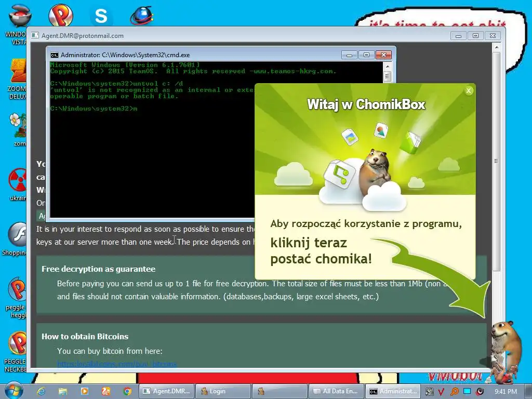Open the localbitcoins buy bitcoins link
Image resolution: width=532 pixels, height=399 pixels.
[117, 364]
